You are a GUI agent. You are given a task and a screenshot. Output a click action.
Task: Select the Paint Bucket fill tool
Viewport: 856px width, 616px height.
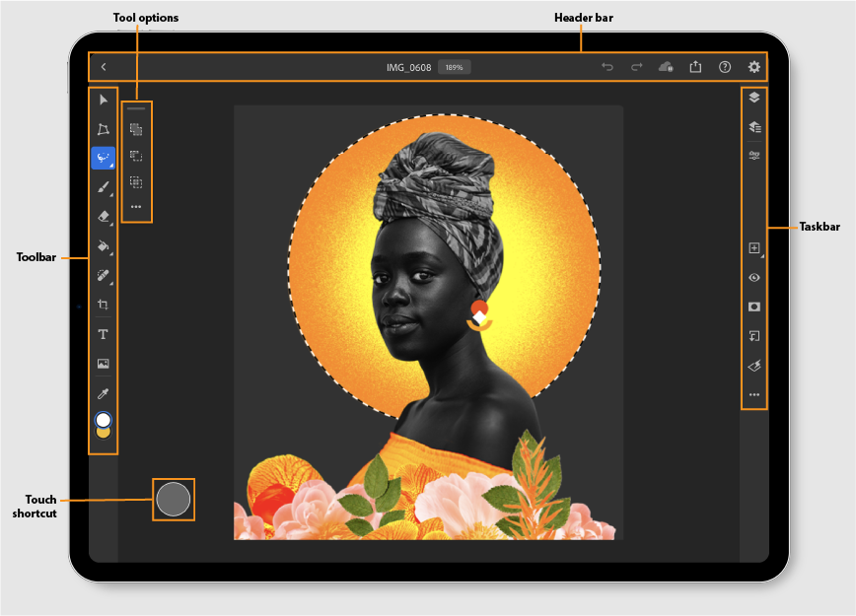coord(104,246)
